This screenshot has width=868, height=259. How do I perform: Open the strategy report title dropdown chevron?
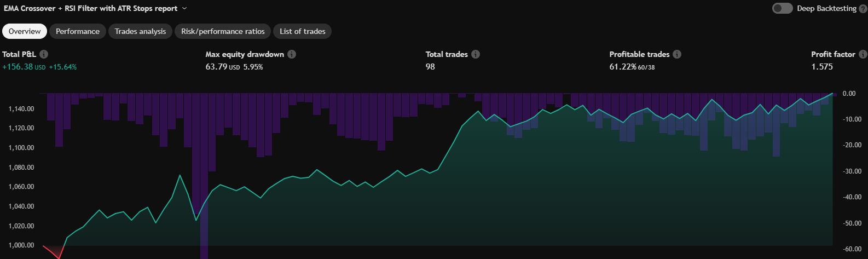point(184,8)
